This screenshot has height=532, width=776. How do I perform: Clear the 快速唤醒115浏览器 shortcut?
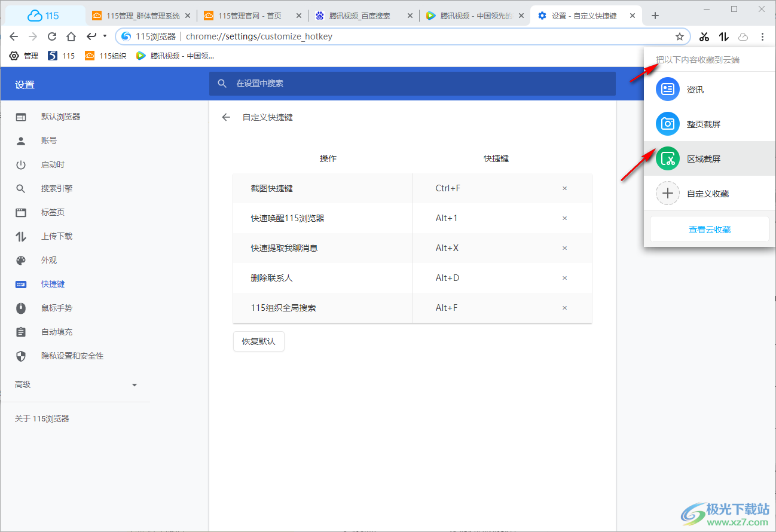564,218
